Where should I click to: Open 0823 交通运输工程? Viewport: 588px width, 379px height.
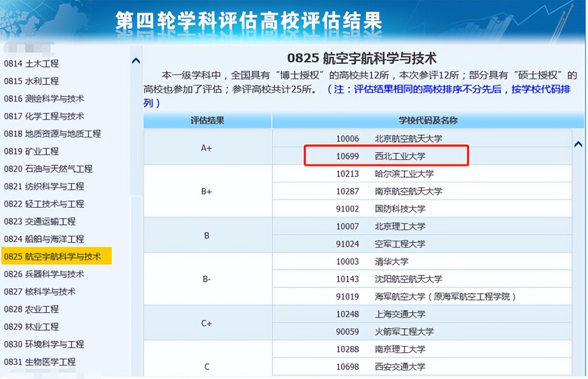point(40,221)
